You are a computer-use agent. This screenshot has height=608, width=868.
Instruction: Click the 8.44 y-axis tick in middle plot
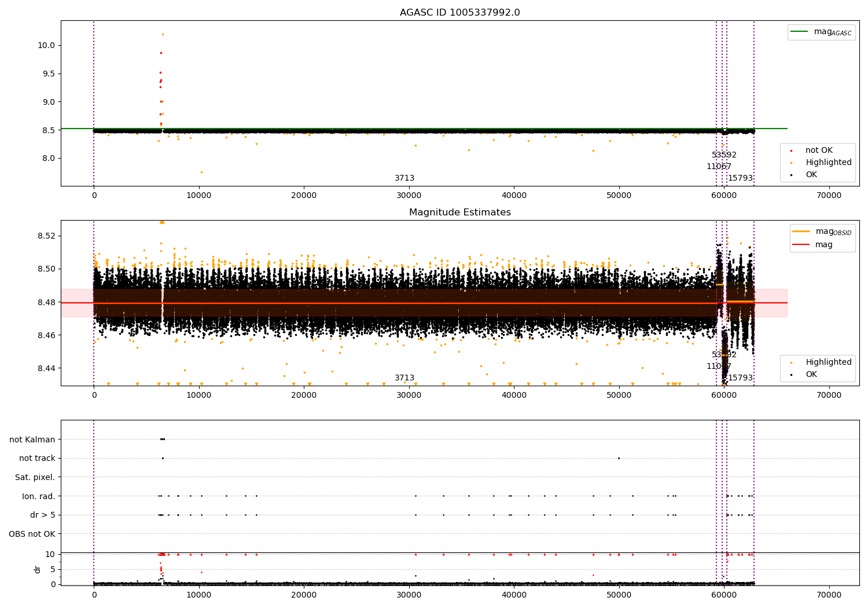pos(46,369)
